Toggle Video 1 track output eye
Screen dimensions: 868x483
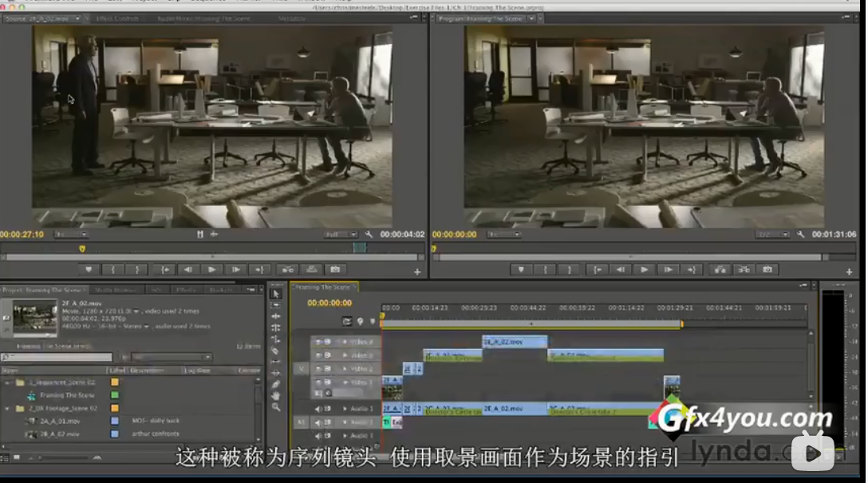point(320,382)
